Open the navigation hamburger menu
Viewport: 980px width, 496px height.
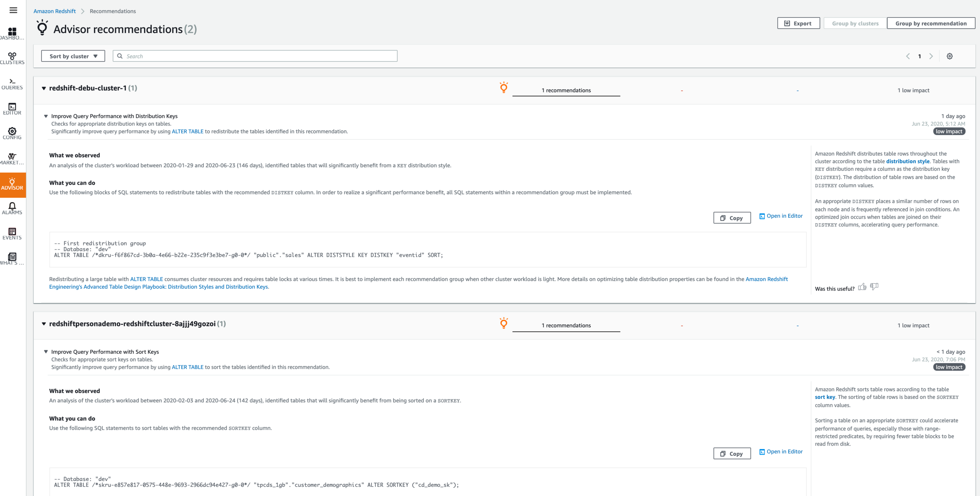[13, 10]
